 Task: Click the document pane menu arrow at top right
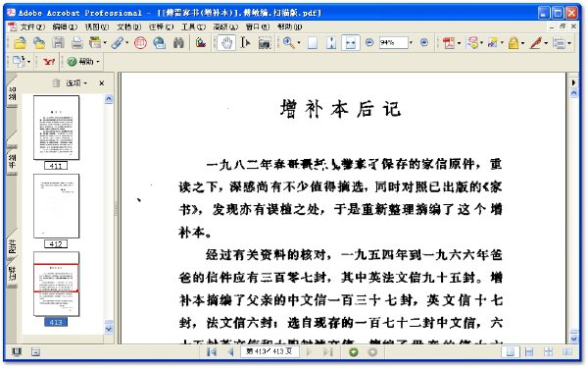[573, 82]
